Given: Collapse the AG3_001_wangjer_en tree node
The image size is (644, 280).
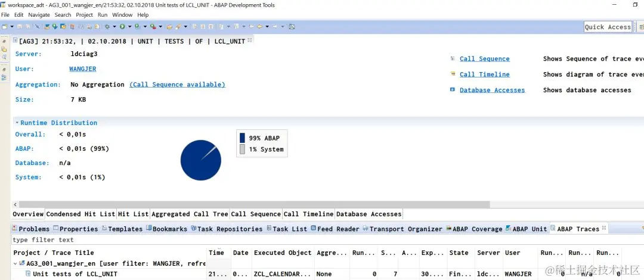Looking at the screenshot, I should 16,263.
